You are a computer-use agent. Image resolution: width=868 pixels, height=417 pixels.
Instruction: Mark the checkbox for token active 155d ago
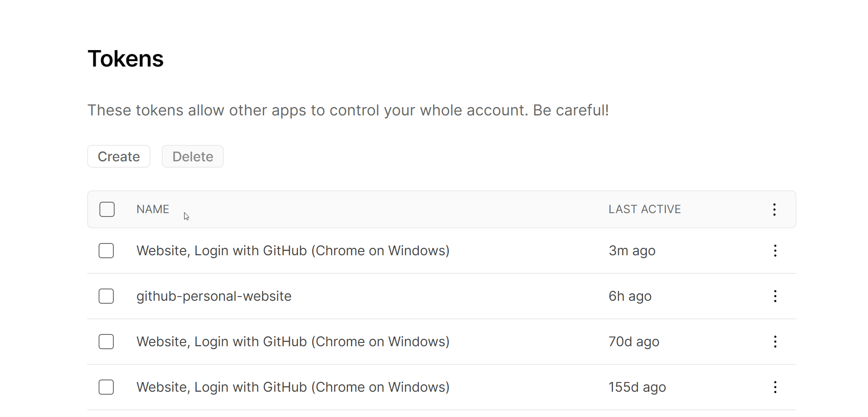pos(106,387)
